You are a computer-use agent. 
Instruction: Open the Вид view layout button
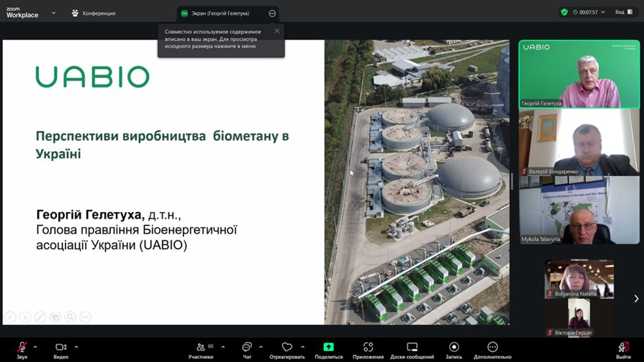[624, 12]
